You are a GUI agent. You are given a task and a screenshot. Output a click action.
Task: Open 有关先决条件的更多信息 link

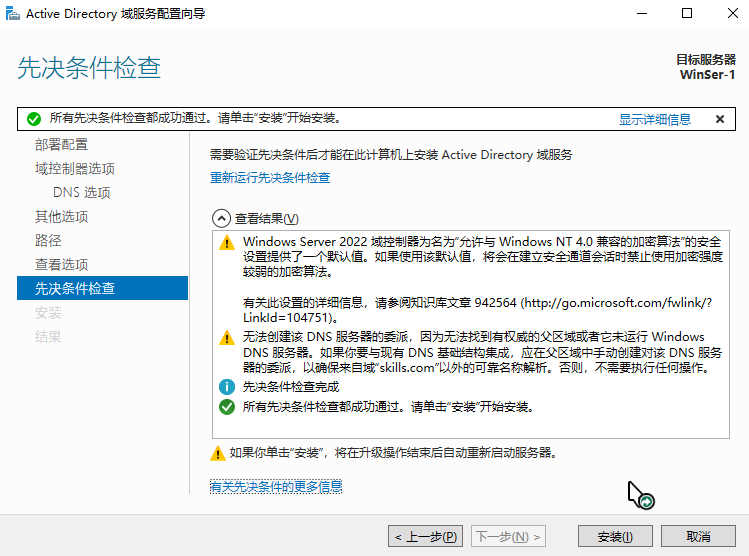[276, 487]
